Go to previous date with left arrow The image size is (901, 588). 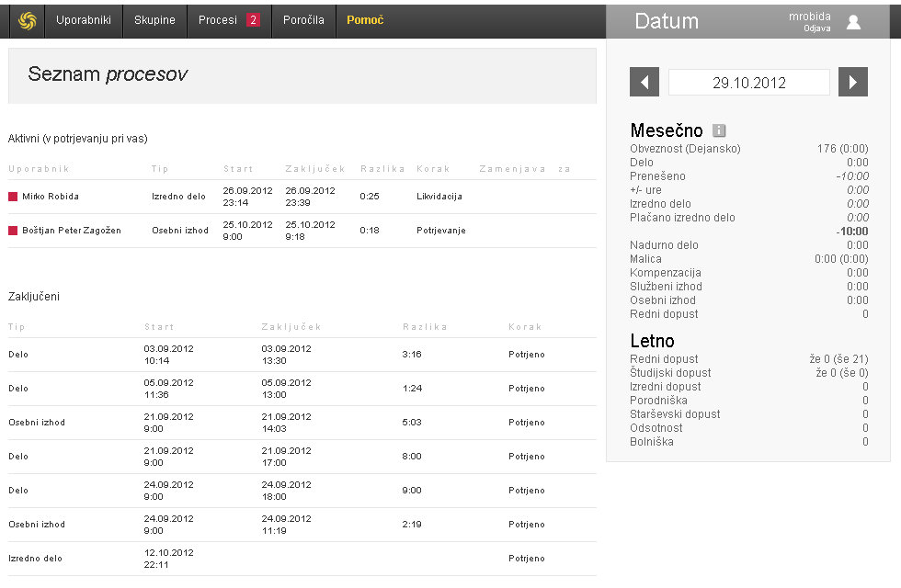[x=644, y=82]
